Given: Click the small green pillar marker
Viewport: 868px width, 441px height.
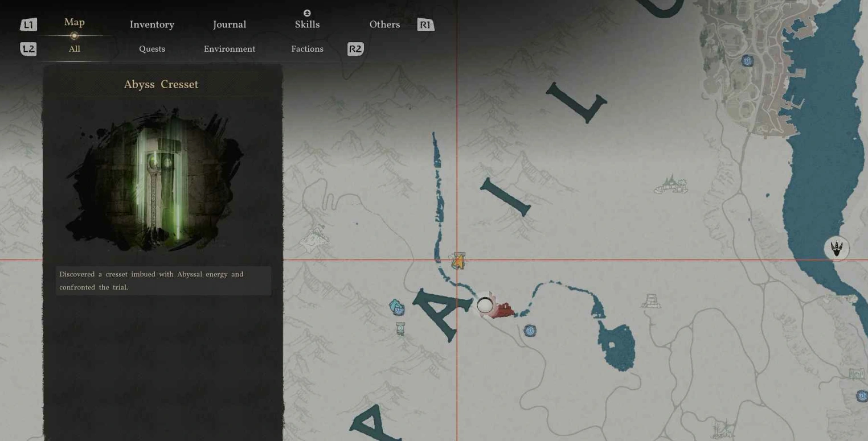Looking at the screenshot, I should click(x=400, y=328).
